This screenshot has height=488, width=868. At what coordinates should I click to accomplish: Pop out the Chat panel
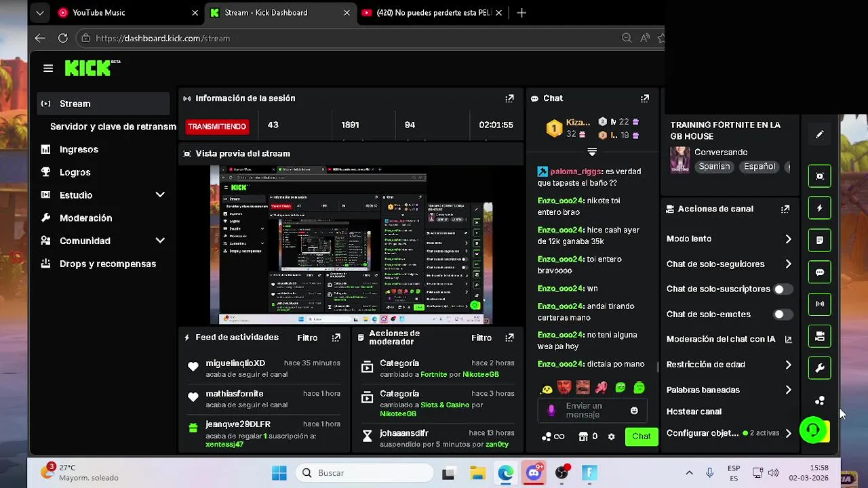pos(645,98)
